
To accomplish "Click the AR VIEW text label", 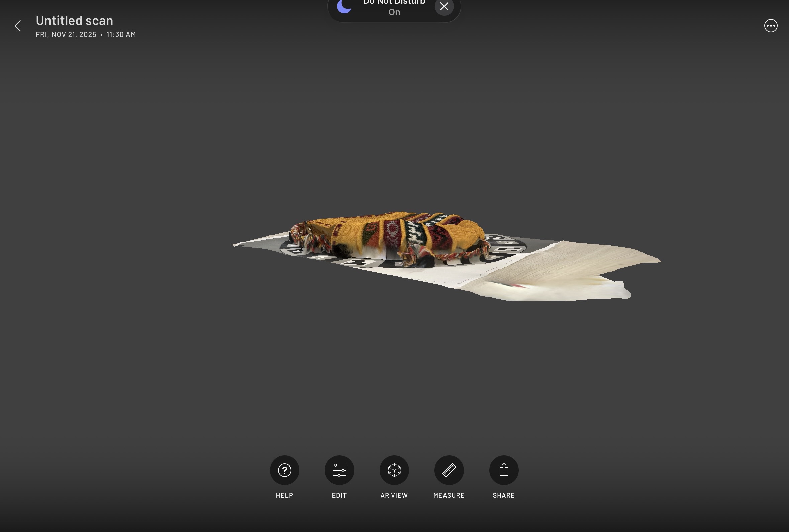I will (394, 495).
